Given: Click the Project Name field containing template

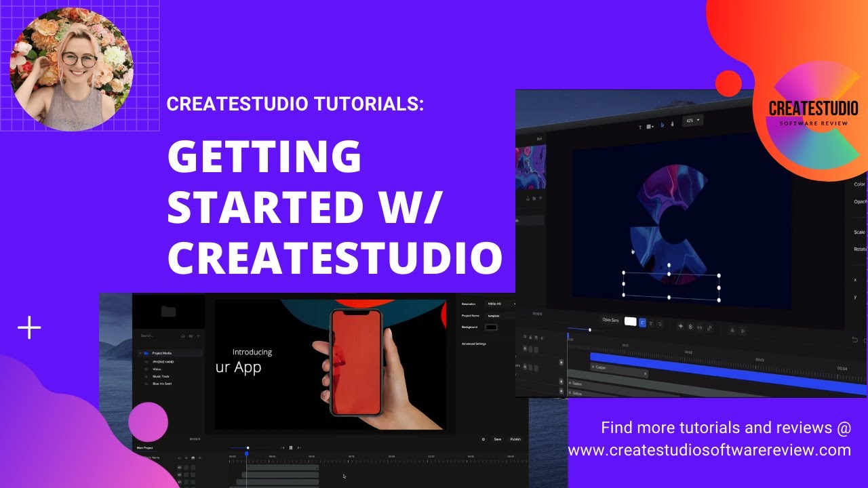Looking at the screenshot, I should point(500,316).
